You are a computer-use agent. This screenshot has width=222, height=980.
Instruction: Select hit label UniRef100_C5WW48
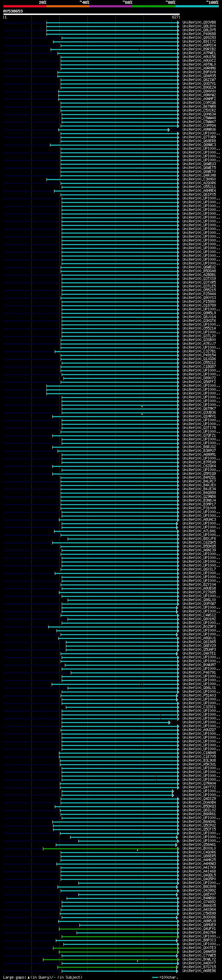pos(199,118)
